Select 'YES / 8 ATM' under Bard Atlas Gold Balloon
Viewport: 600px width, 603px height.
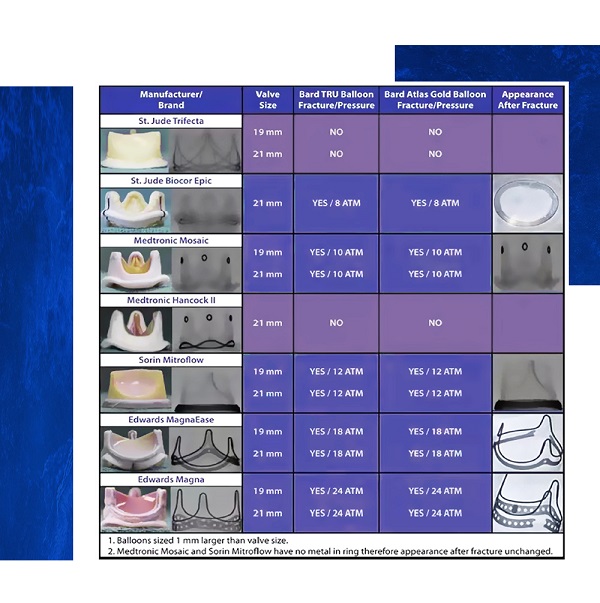(x=435, y=203)
